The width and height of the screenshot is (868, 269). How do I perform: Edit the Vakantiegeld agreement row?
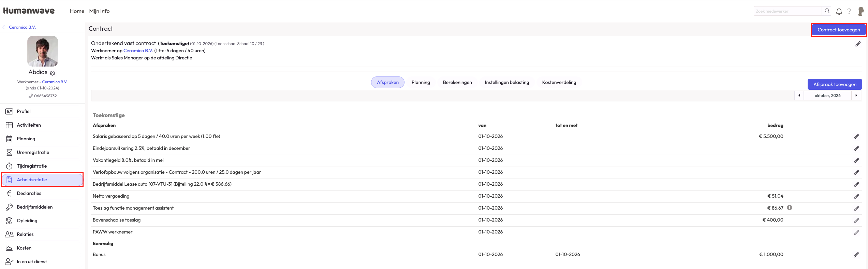coord(856,160)
